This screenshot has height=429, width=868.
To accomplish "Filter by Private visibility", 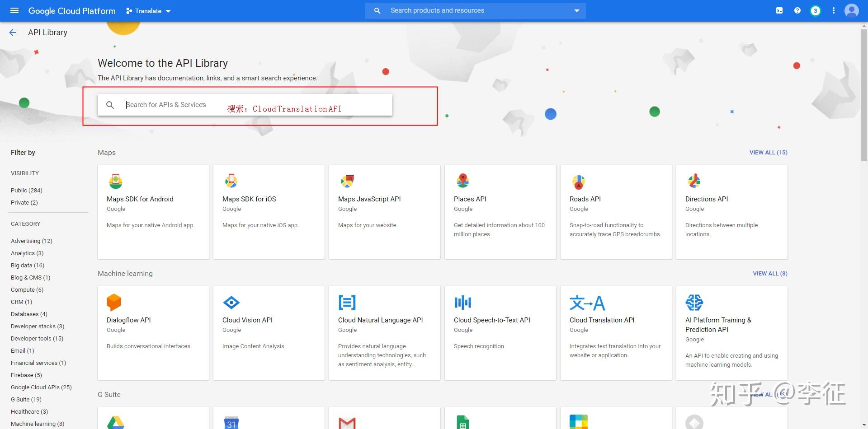I will [x=24, y=203].
